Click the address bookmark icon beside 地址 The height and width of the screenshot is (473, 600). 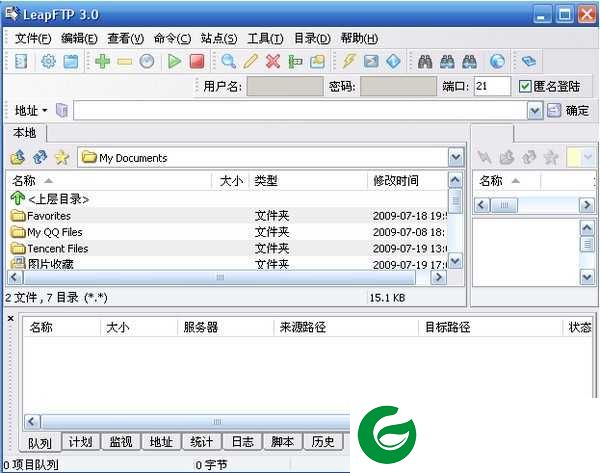tap(62, 111)
